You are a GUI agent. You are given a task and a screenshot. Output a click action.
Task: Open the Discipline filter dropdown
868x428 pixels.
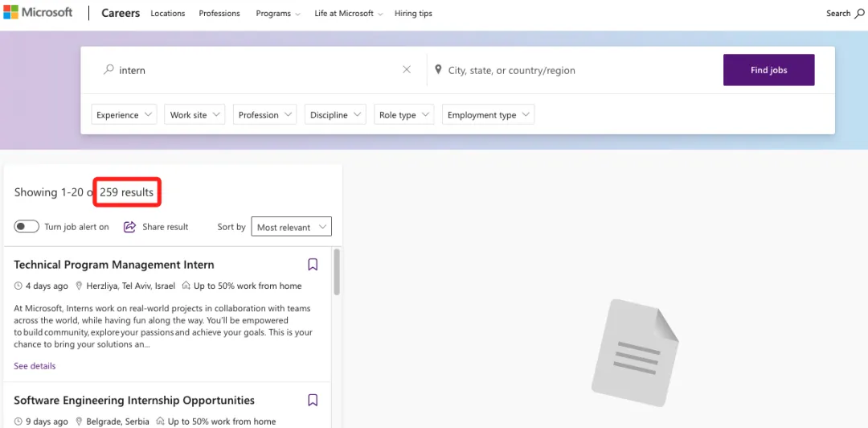tap(335, 115)
